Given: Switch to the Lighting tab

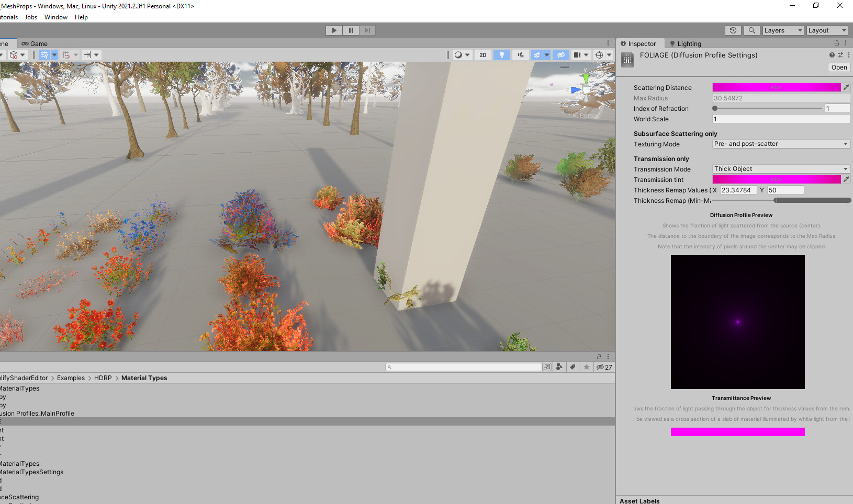Looking at the screenshot, I should click(x=688, y=43).
